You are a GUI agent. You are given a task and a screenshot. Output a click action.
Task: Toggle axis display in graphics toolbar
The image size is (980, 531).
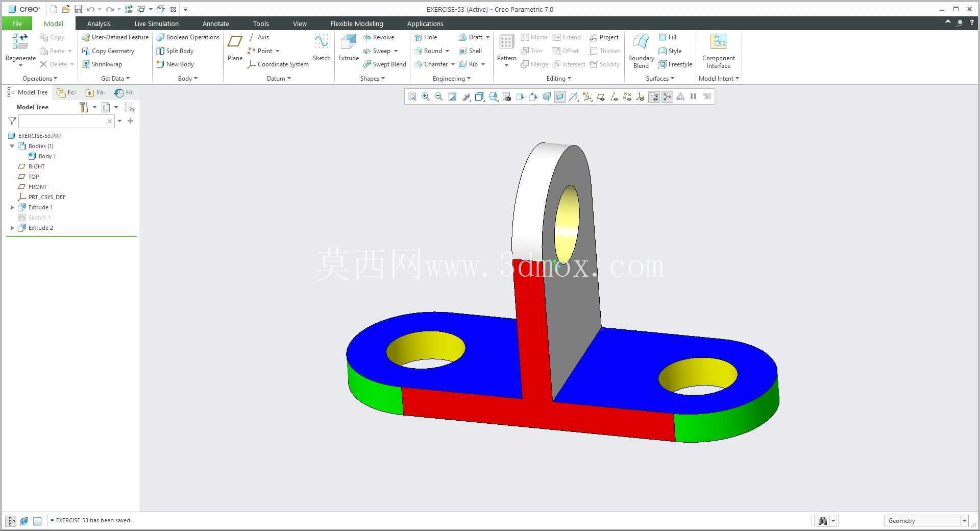click(614, 96)
